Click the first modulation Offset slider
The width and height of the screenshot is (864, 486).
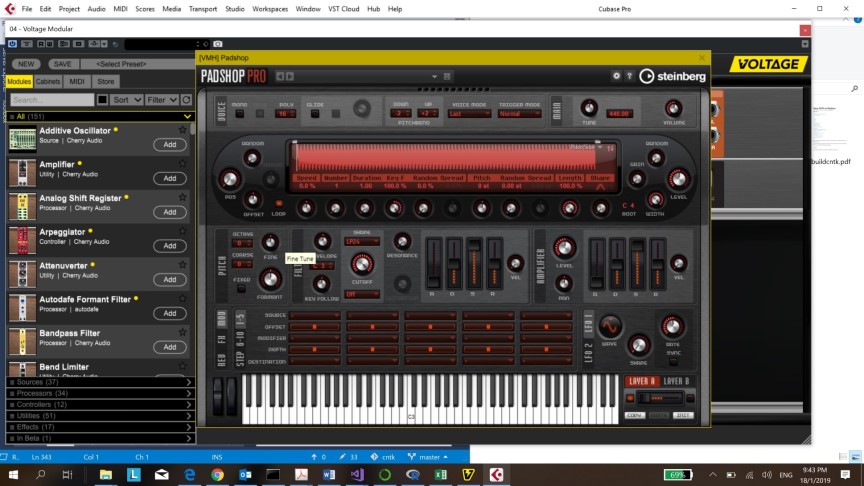point(315,327)
